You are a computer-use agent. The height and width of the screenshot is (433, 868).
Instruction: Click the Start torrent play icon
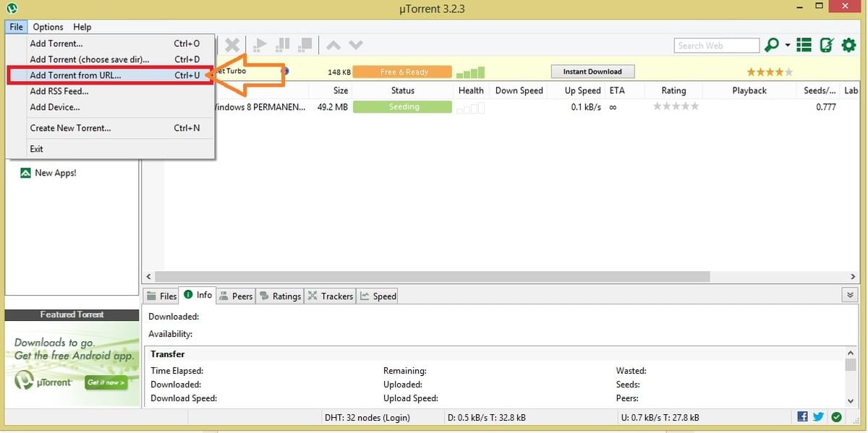pyautogui.click(x=260, y=45)
